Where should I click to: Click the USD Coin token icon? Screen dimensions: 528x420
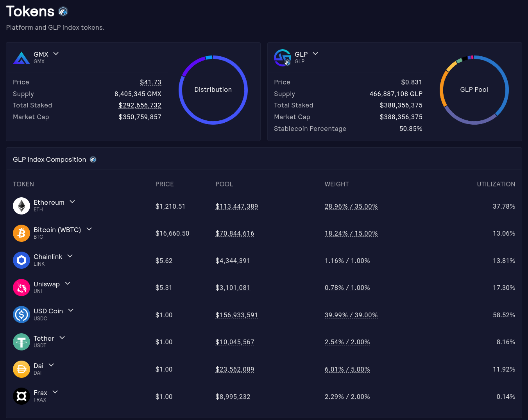click(21, 315)
